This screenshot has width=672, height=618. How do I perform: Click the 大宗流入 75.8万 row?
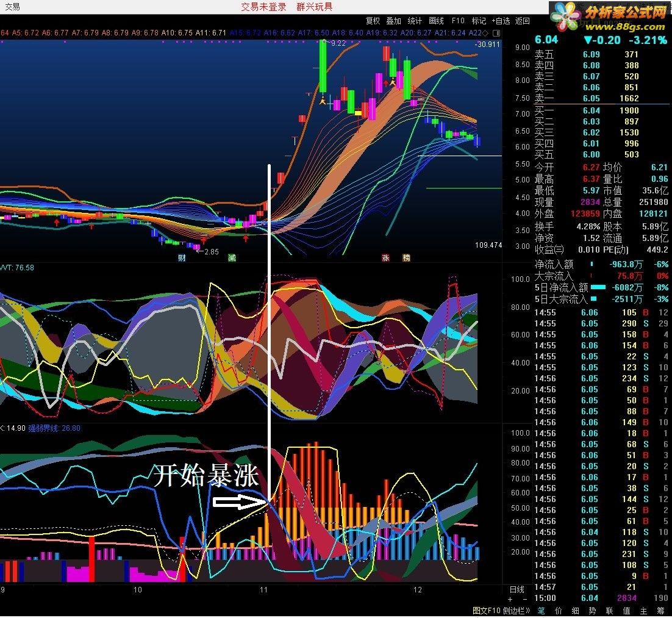click(x=601, y=276)
